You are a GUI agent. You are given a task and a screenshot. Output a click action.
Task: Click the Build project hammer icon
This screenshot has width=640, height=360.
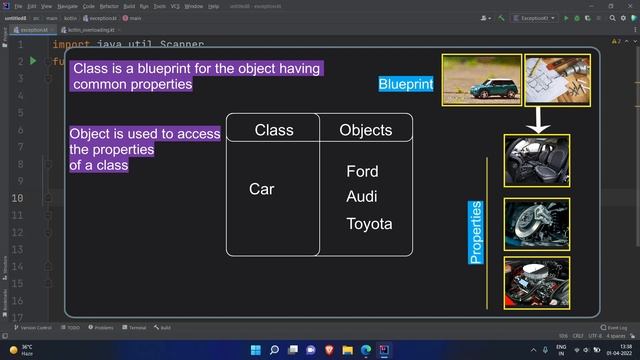(x=501, y=18)
